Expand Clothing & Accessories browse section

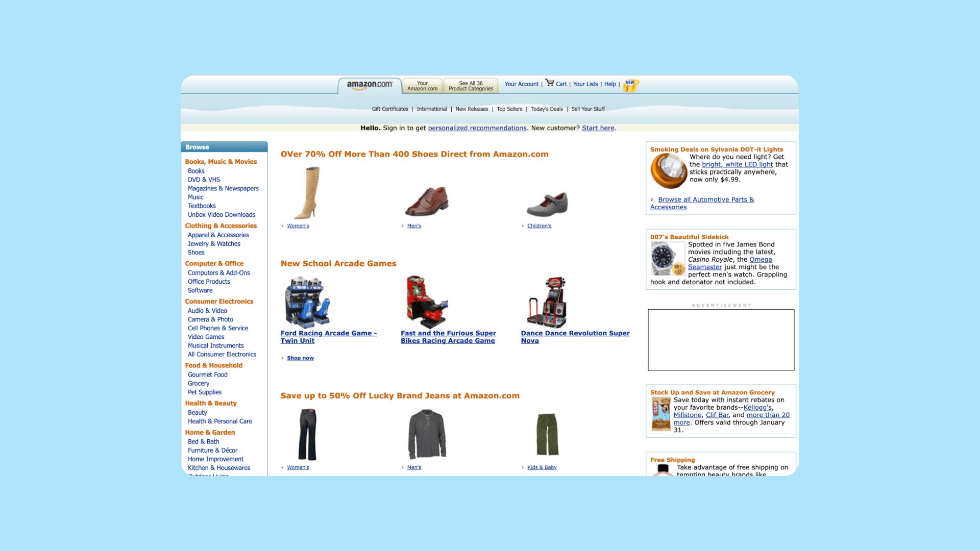point(221,226)
